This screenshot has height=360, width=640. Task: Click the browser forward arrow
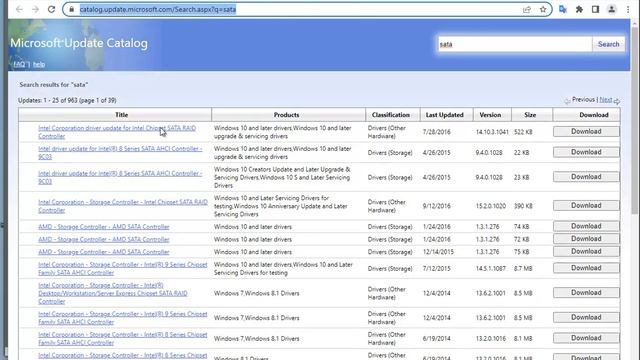[x=35, y=9]
